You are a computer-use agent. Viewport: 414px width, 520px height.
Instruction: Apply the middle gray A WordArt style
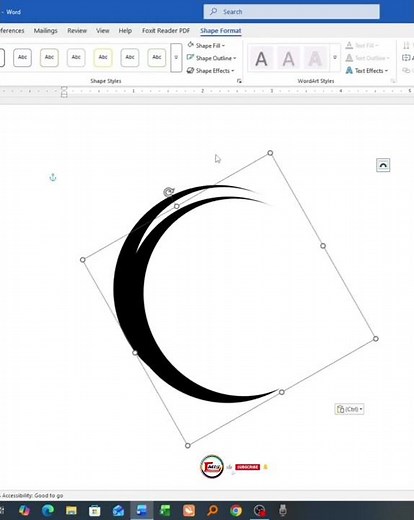[x=288, y=58]
